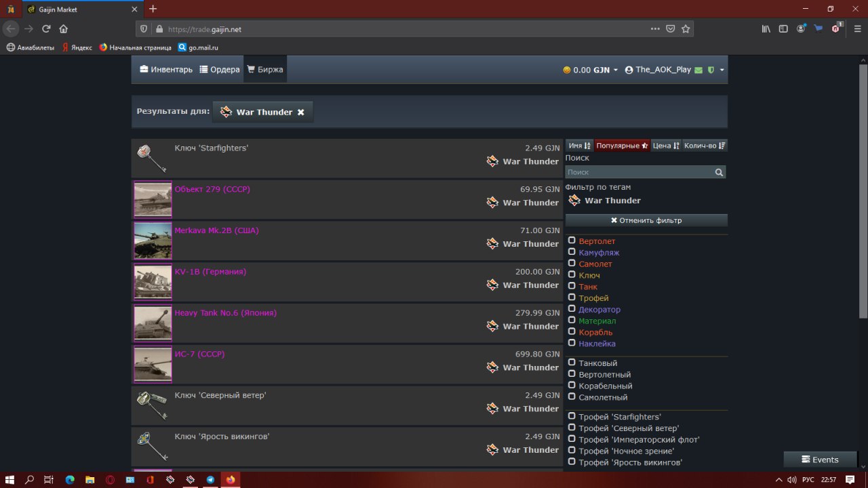Open the Windows Start menu

tap(9, 479)
